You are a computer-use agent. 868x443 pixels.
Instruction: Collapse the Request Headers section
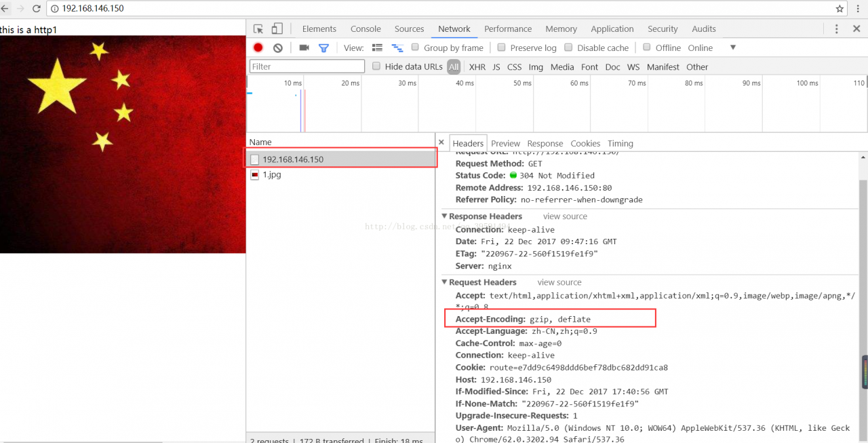coord(444,282)
